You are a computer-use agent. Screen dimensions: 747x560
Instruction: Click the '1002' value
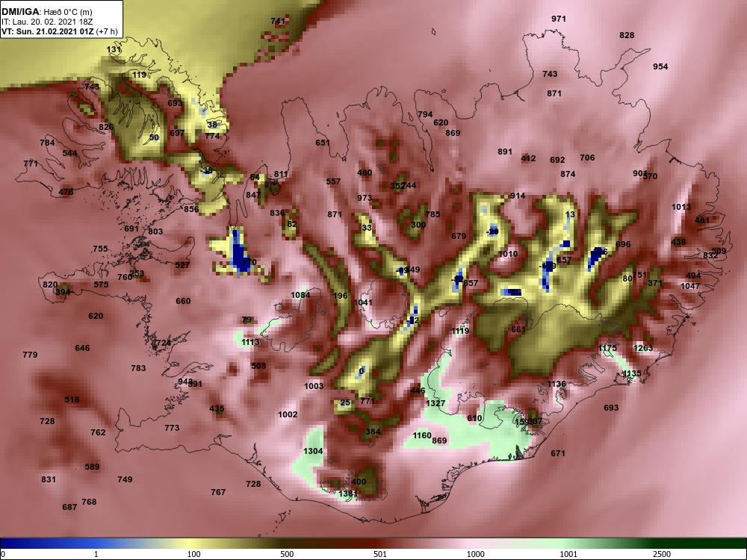(288, 414)
